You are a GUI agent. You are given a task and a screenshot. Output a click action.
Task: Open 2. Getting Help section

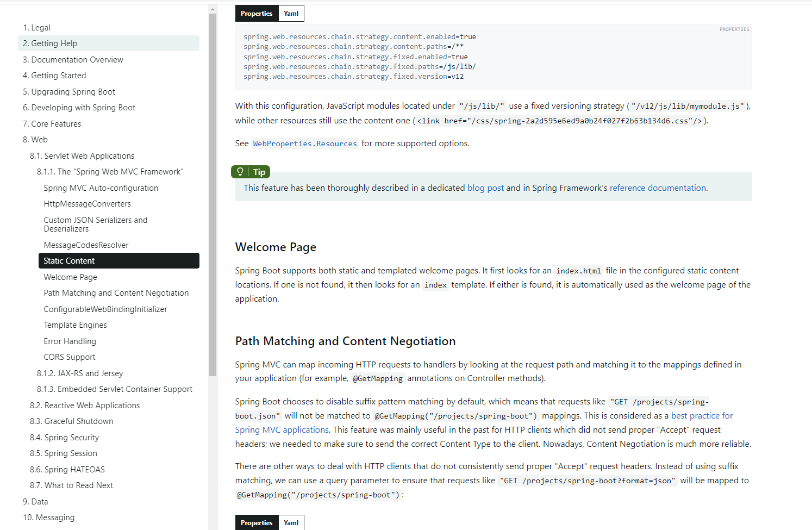pos(109,43)
